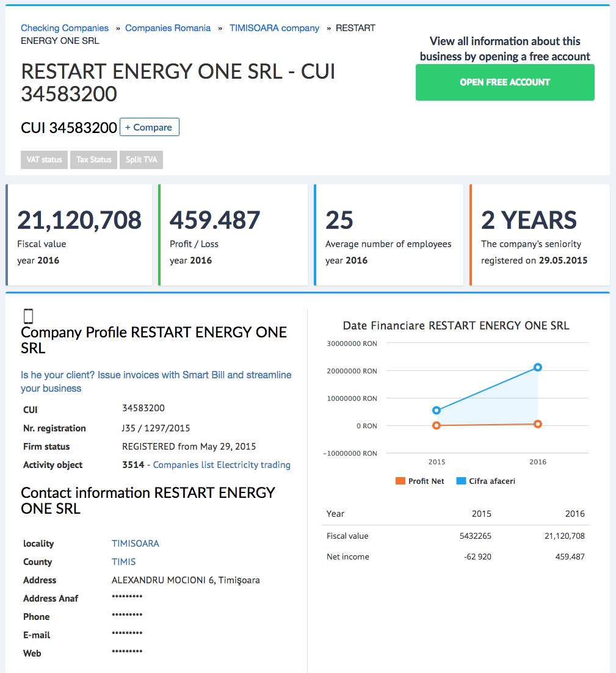Click the 2015 fiscal value cell 5432265
The image size is (616, 673).
click(x=475, y=536)
